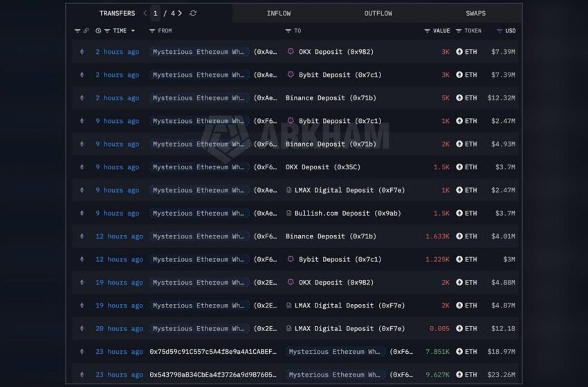Click '12 hours ago' in the 1.633K row
Image resolution: width=588 pixels, height=387 pixels.
pos(119,236)
